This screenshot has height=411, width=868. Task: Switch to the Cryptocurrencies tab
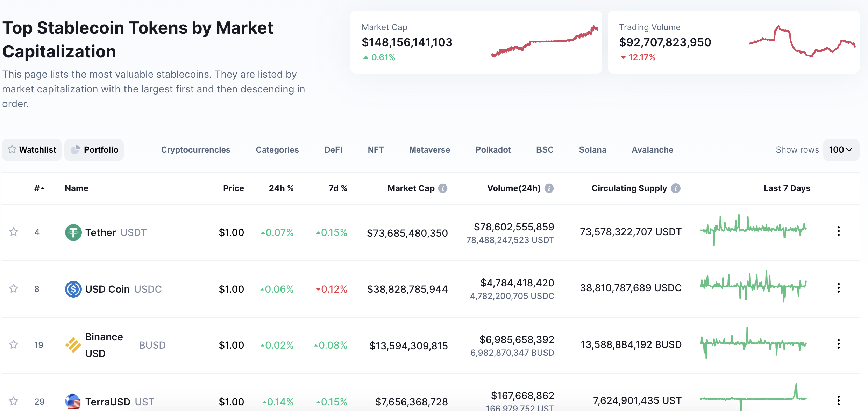(x=195, y=150)
